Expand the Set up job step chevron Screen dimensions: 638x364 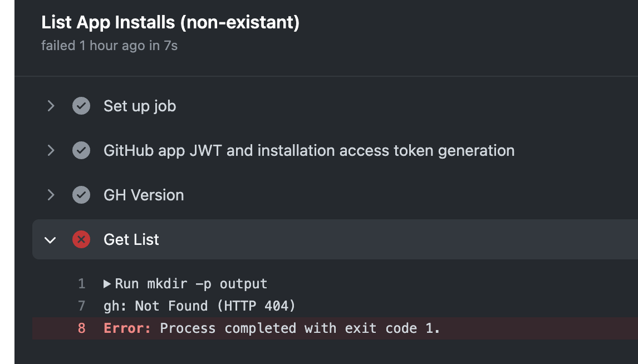tap(51, 106)
